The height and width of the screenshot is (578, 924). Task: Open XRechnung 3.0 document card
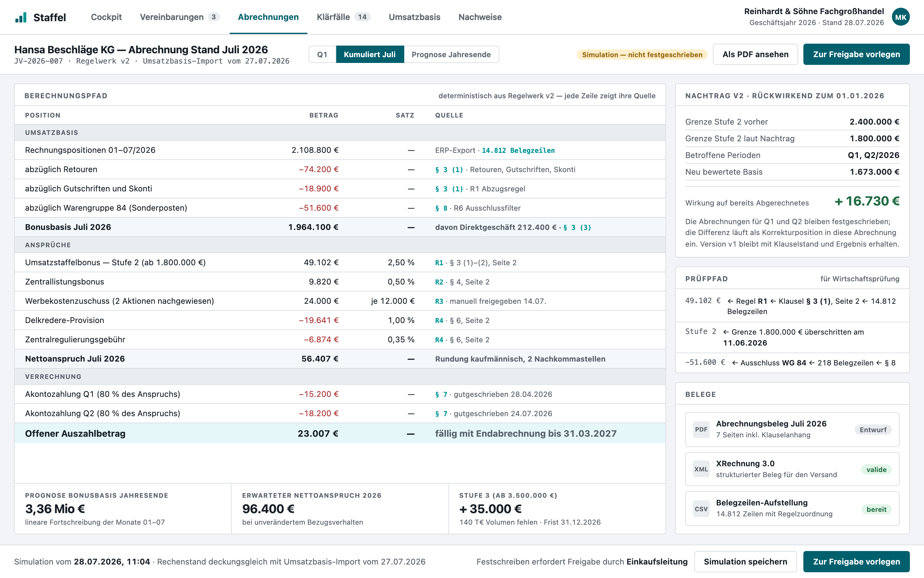(792, 469)
